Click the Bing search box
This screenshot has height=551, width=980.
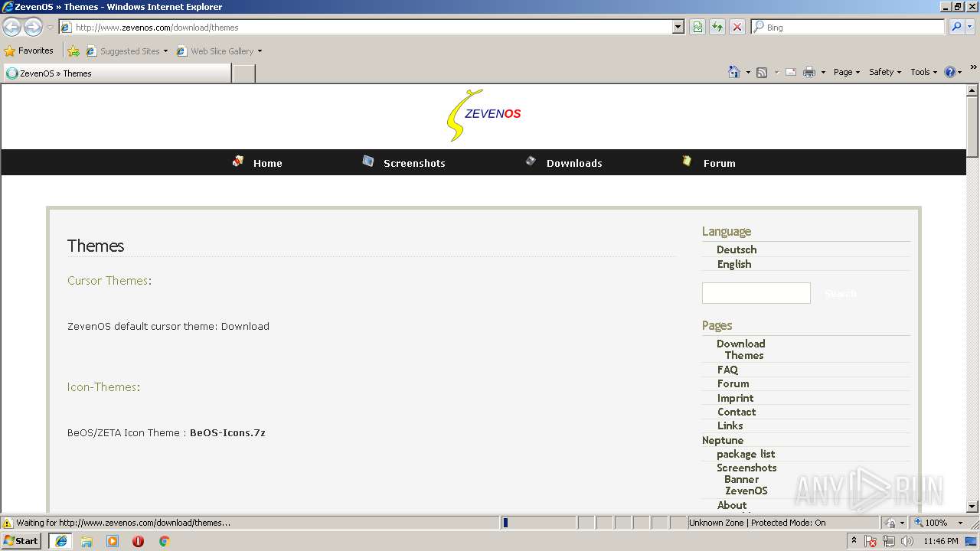pyautogui.click(x=848, y=27)
